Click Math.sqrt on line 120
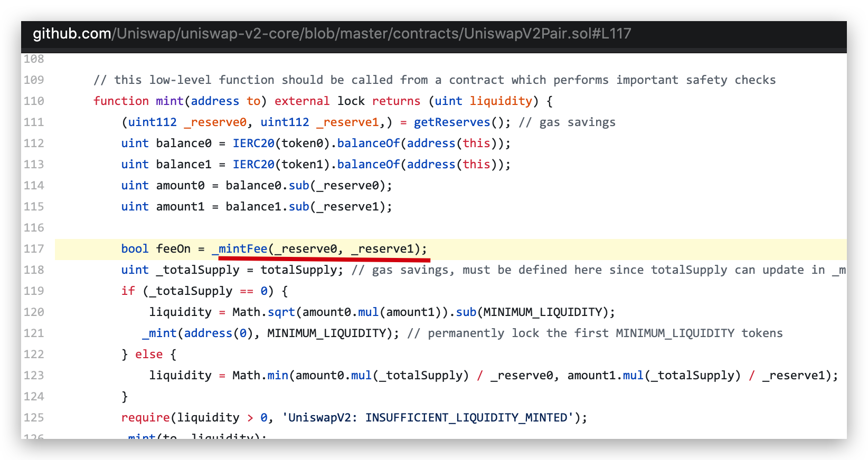 (x=263, y=312)
